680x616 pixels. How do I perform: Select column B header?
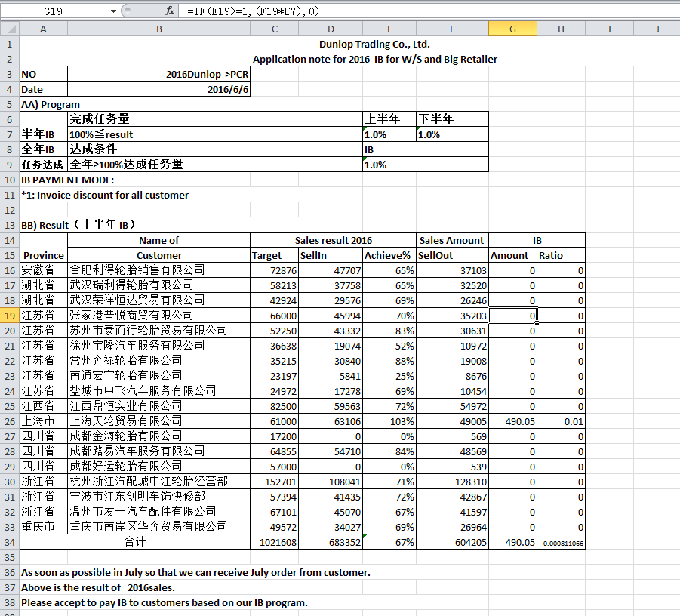(x=158, y=29)
